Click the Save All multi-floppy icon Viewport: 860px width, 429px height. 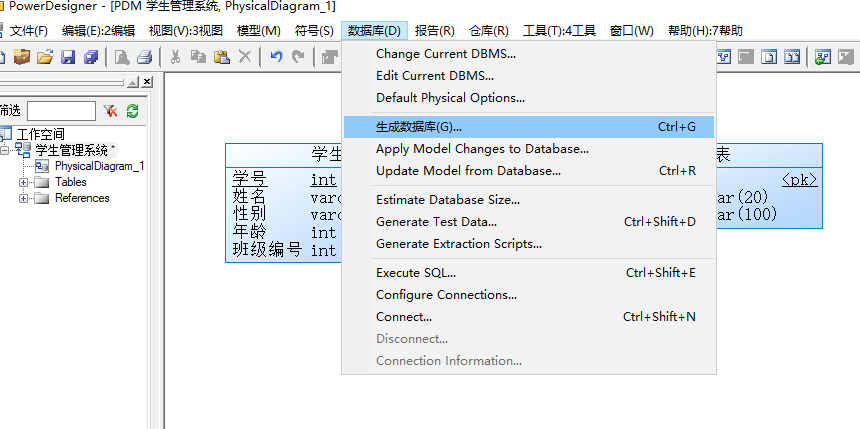click(91, 57)
